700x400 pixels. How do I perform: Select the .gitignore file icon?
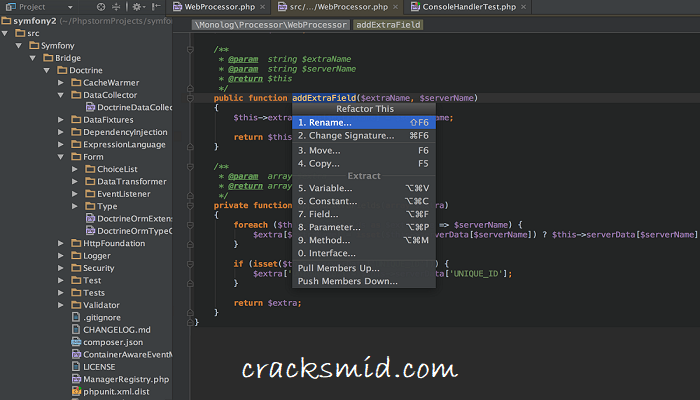pyautogui.click(x=76, y=317)
